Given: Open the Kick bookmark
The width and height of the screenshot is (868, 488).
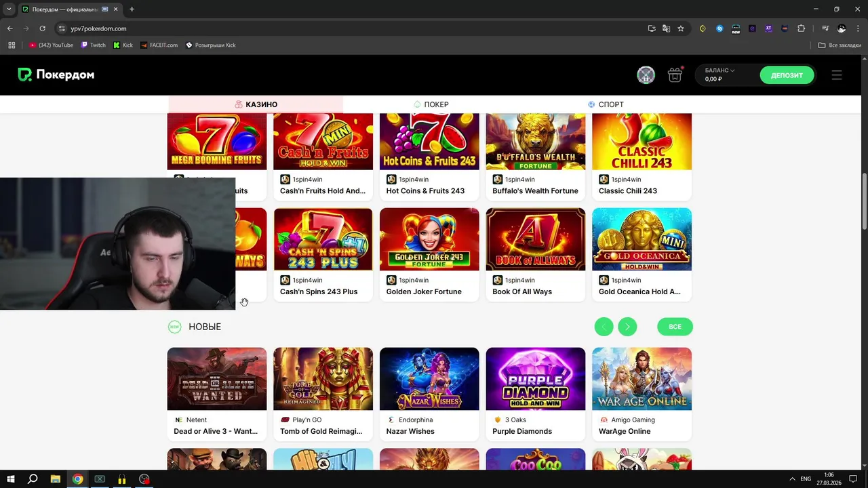Looking at the screenshot, I should coord(123,45).
